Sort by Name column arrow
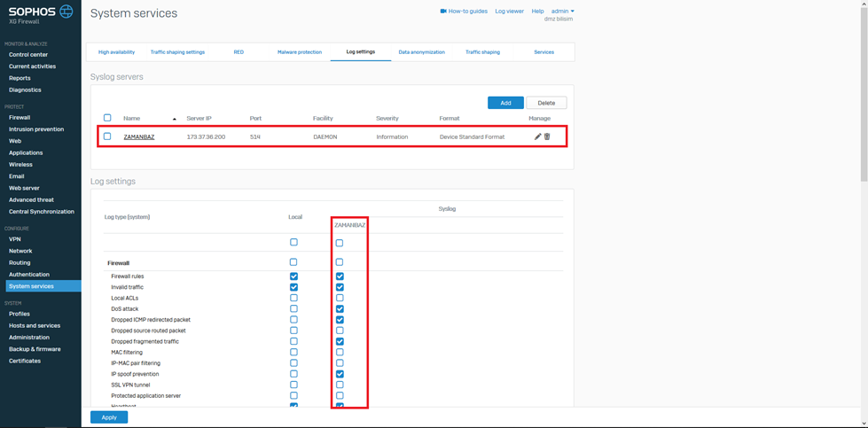This screenshot has width=868, height=428. pos(174,119)
